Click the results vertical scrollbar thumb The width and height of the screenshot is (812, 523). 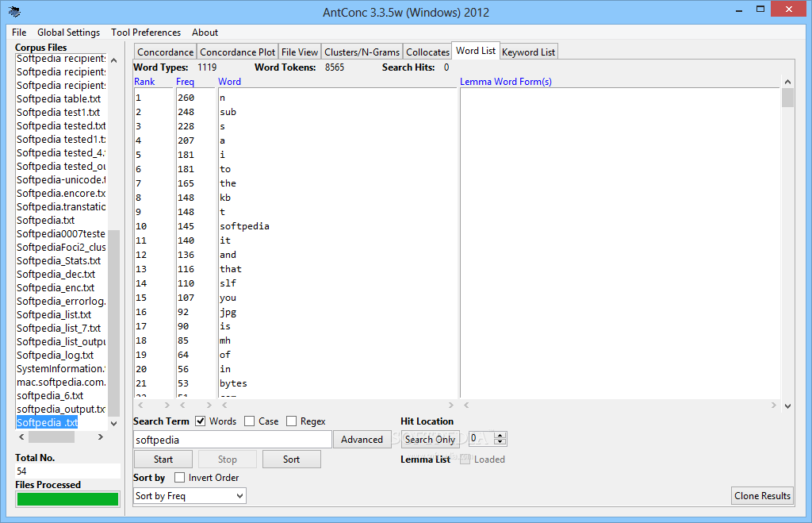point(787,98)
